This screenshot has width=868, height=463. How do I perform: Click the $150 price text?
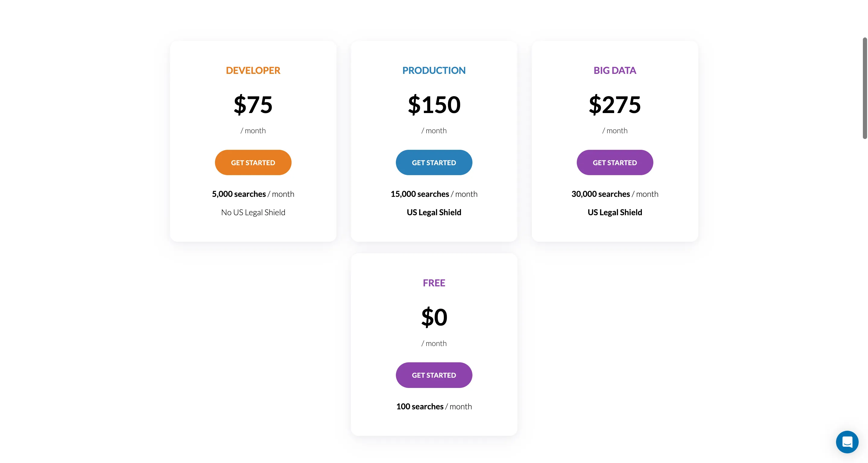pyautogui.click(x=434, y=105)
